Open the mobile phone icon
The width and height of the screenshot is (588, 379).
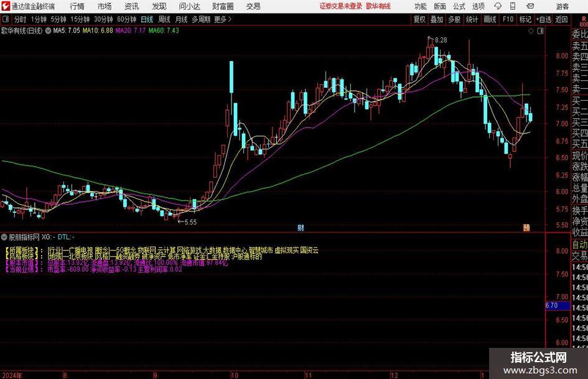(x=513, y=6)
